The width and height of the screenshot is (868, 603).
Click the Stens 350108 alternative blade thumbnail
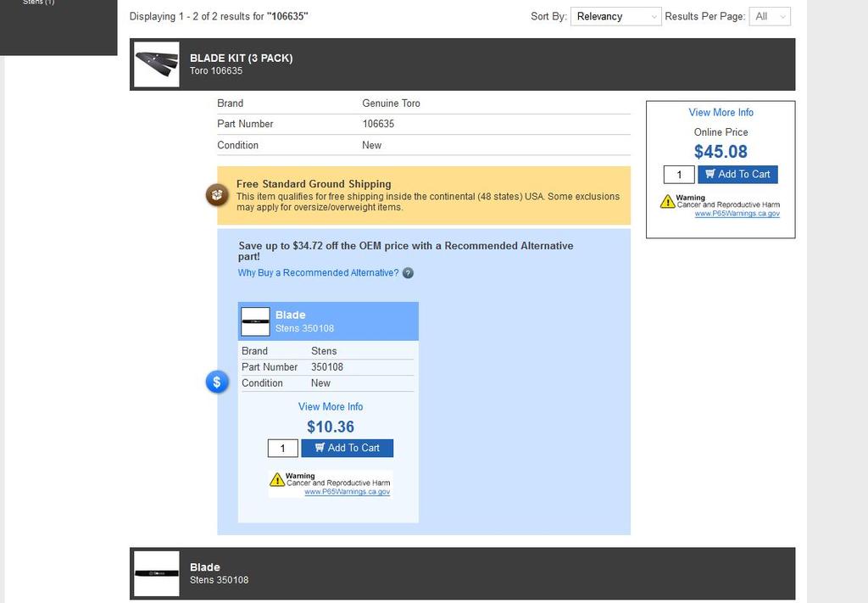tap(255, 321)
